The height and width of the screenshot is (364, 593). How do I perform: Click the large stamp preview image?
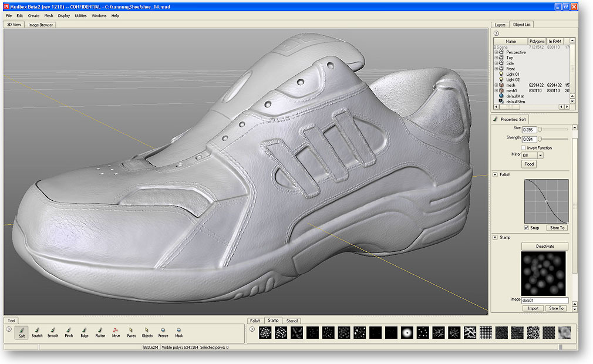(x=544, y=274)
